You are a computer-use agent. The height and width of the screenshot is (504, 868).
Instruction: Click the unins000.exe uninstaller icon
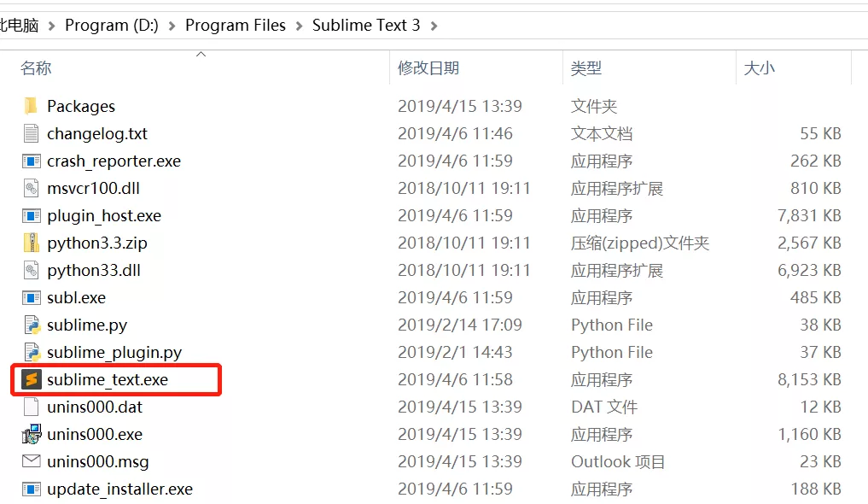[x=32, y=434]
